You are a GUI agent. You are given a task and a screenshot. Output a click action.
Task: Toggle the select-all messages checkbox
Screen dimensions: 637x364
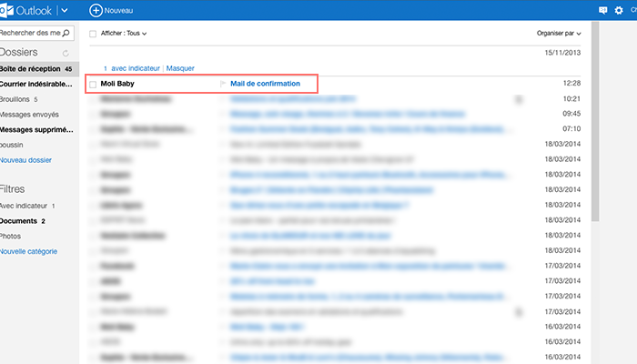point(93,34)
